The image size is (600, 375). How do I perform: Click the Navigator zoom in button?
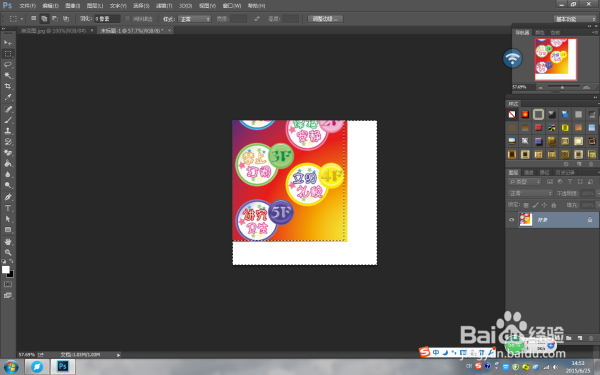[x=586, y=87]
